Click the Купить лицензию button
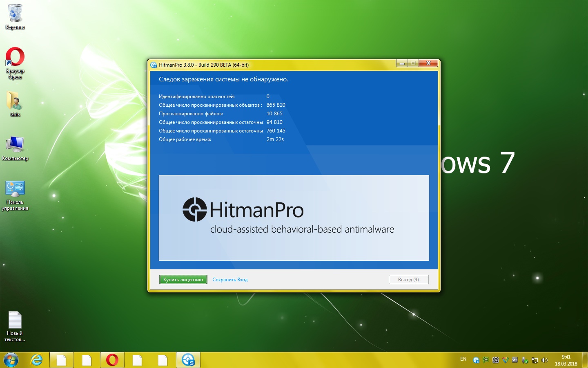Image resolution: width=588 pixels, height=368 pixels. pyautogui.click(x=183, y=280)
